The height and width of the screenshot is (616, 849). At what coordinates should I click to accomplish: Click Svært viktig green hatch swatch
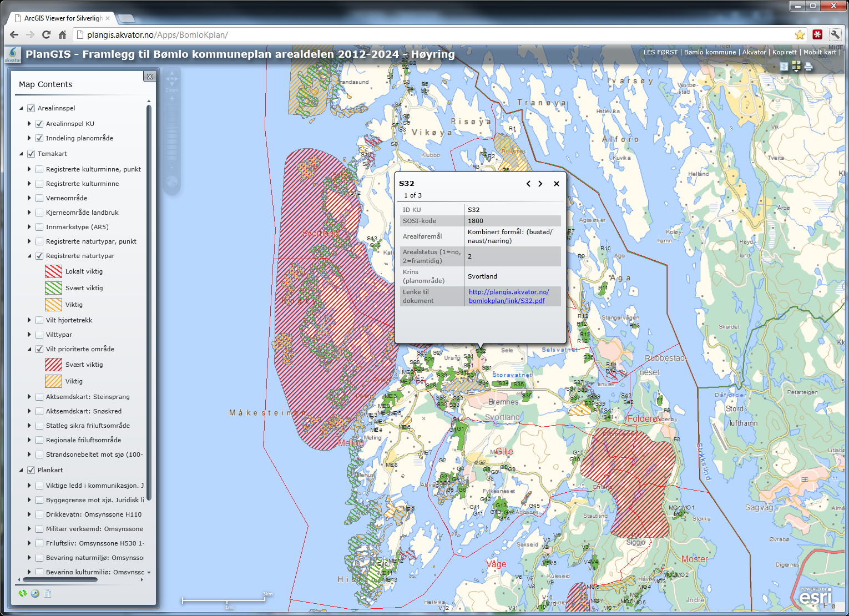(53, 288)
